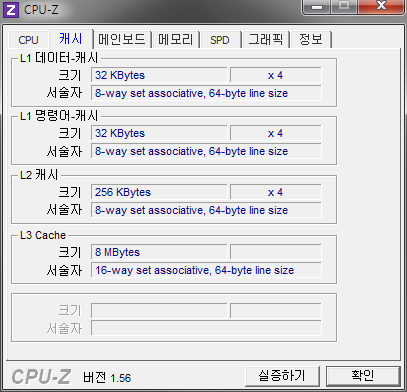Click the 확인 button
This screenshot has width=407, height=392.
[363, 376]
